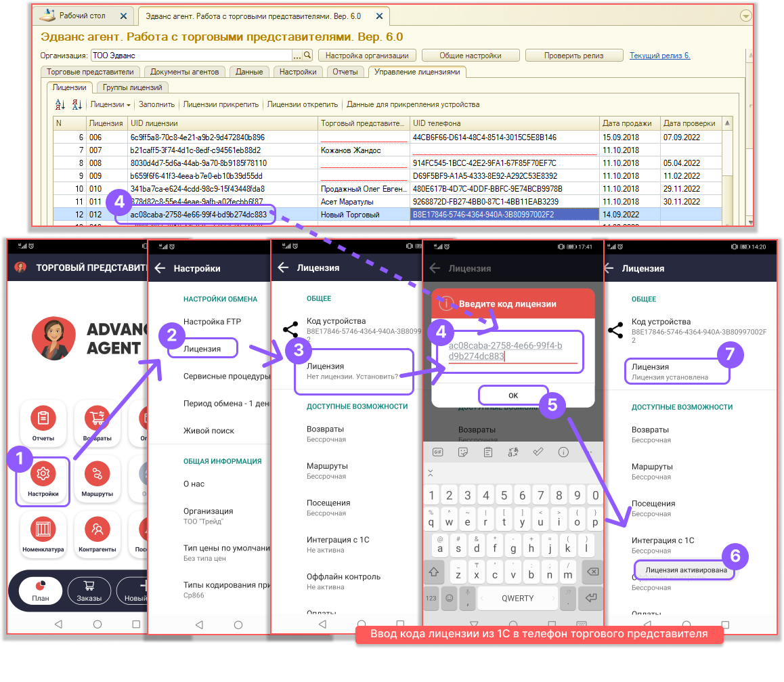The image size is (784, 682).
Task: Tap Сервисные процедуры in settings
Action: click(x=226, y=376)
